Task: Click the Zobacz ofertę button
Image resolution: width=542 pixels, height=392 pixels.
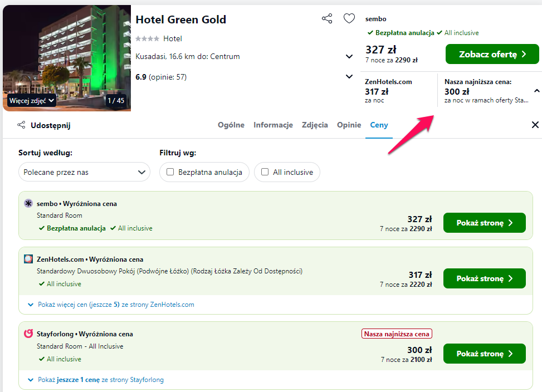Action: click(x=492, y=54)
